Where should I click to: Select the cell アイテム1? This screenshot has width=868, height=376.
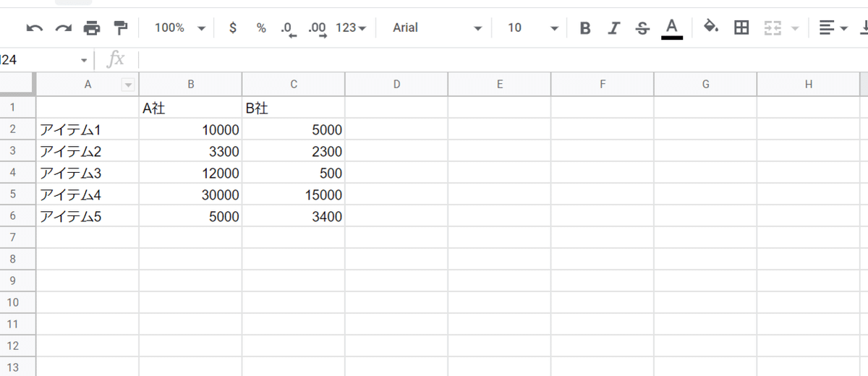[88, 129]
